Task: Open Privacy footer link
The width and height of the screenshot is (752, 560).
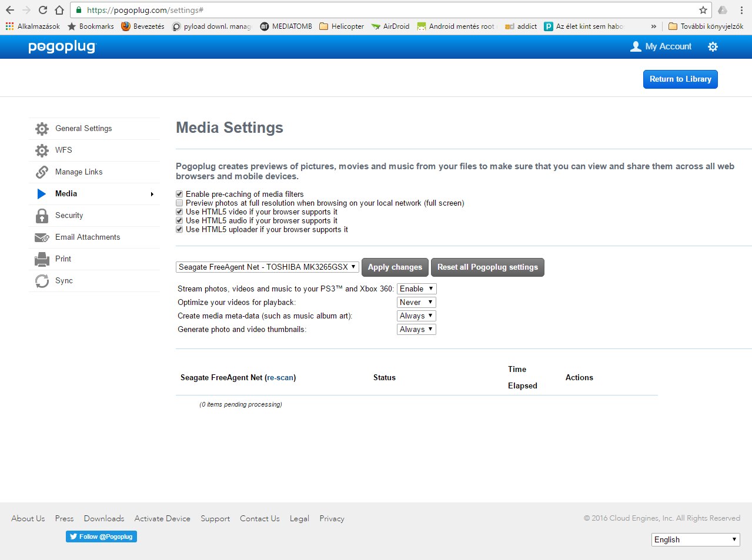Action: 332,518
